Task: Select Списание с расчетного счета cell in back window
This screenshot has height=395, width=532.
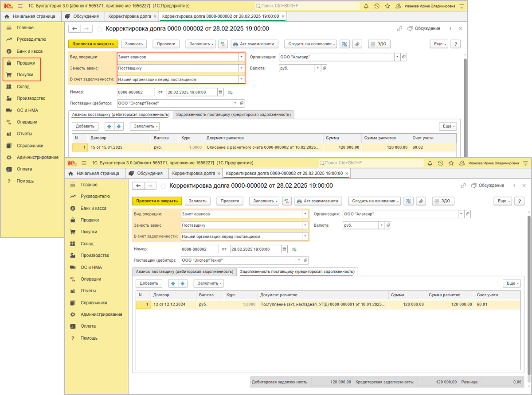Action: click(263, 147)
